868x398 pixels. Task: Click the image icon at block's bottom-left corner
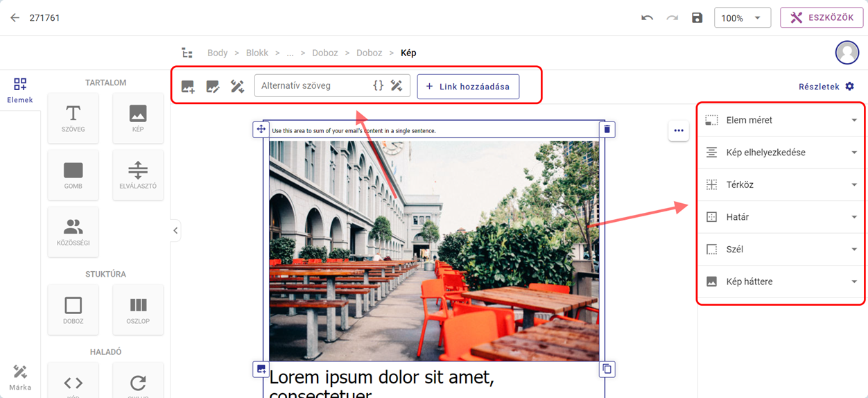tap(261, 369)
